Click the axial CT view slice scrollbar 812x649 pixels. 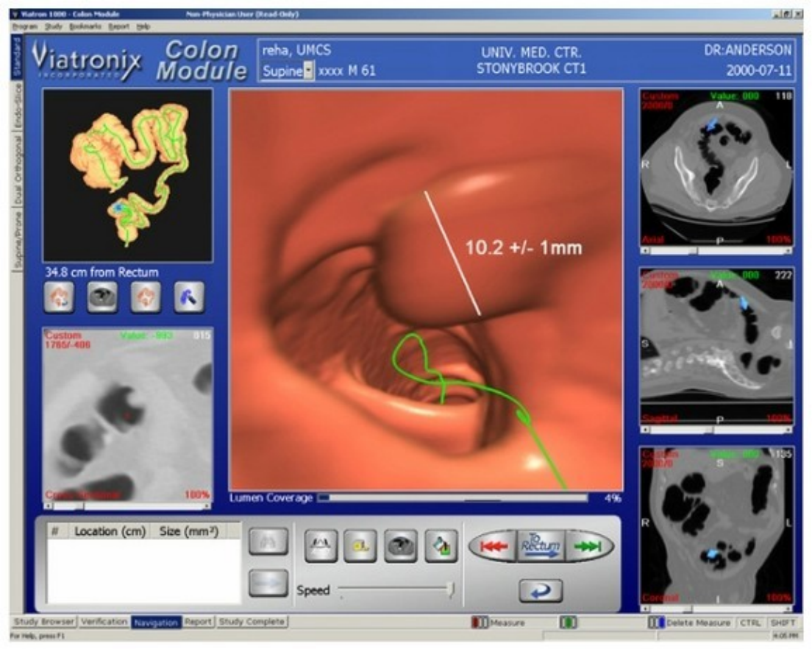[x=717, y=251]
